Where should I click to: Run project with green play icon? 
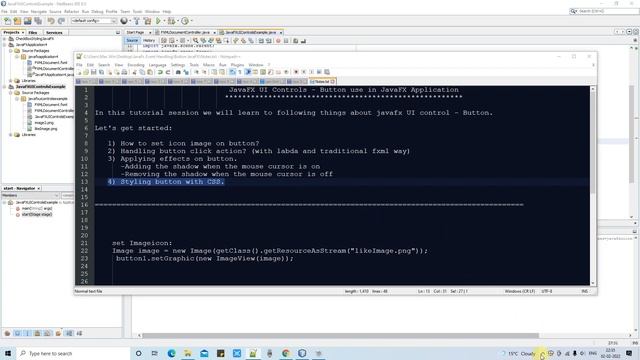click(x=158, y=21)
